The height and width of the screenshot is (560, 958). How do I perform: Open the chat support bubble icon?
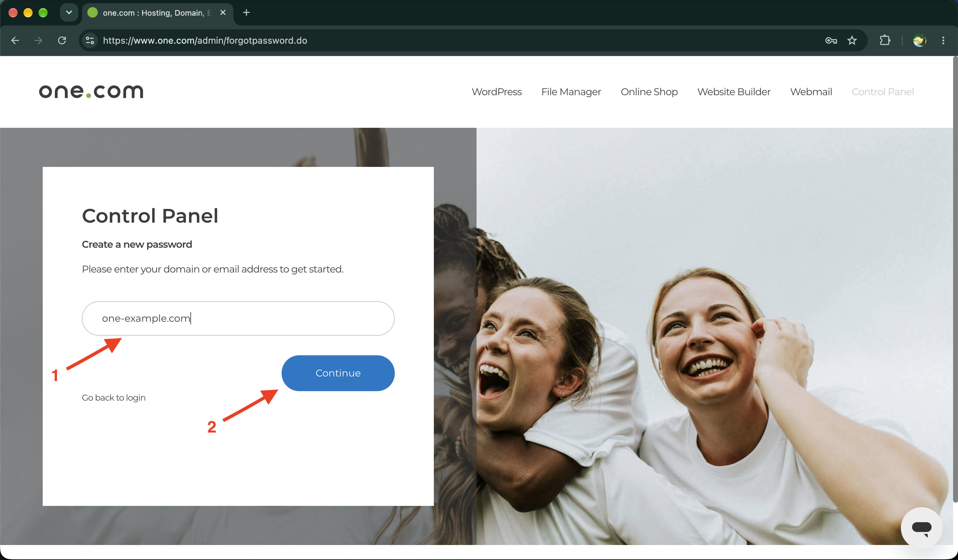(921, 528)
